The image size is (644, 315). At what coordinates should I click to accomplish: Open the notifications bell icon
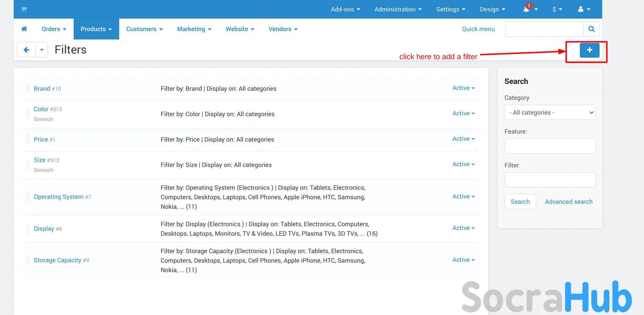tap(526, 9)
